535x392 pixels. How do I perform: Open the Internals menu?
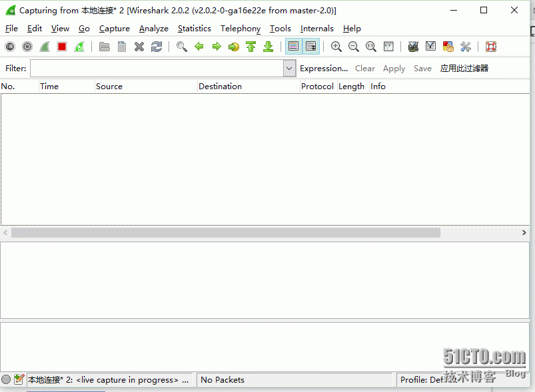tap(316, 29)
